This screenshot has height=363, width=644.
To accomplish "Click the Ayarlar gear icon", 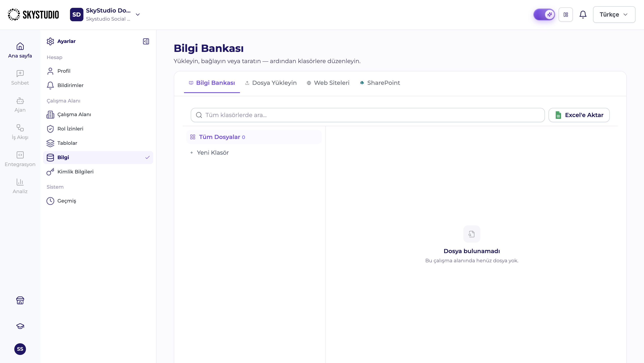I will 50,41.
